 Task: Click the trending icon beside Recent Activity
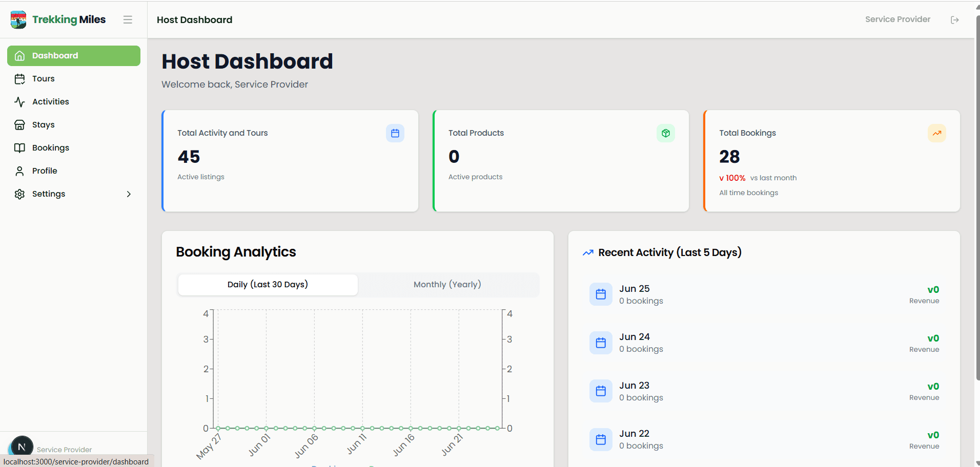pos(588,252)
